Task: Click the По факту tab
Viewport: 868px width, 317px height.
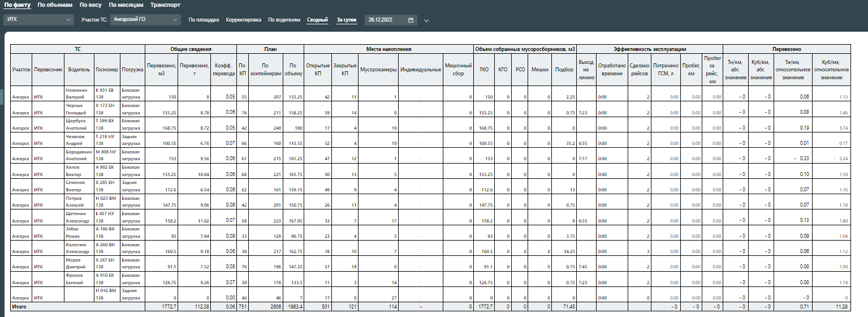Action: coord(18,5)
